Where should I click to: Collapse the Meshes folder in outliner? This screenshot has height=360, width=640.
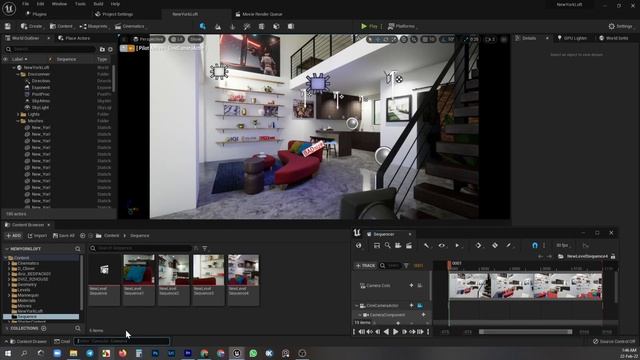coord(18,121)
